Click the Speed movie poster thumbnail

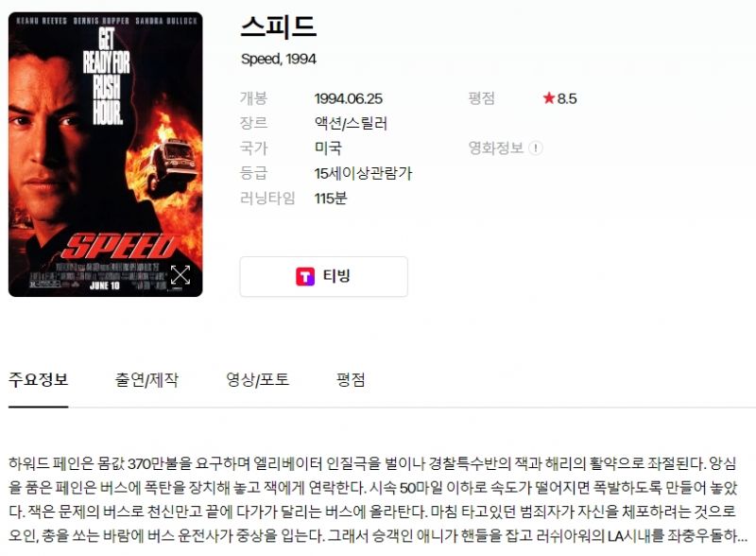(x=106, y=154)
